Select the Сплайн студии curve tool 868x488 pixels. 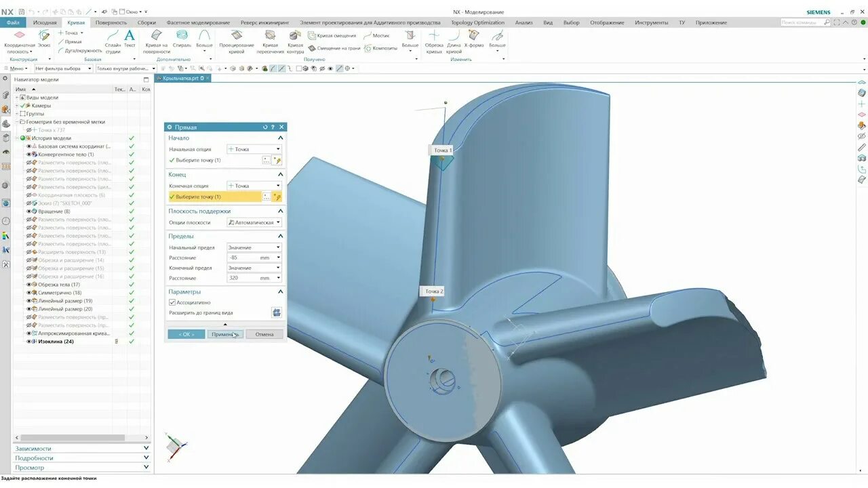113,41
